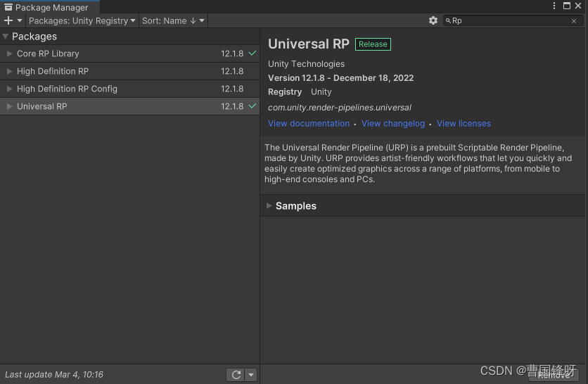The height and width of the screenshot is (384, 588).
Task: Open the window options kebab menu
Action: pos(554,6)
